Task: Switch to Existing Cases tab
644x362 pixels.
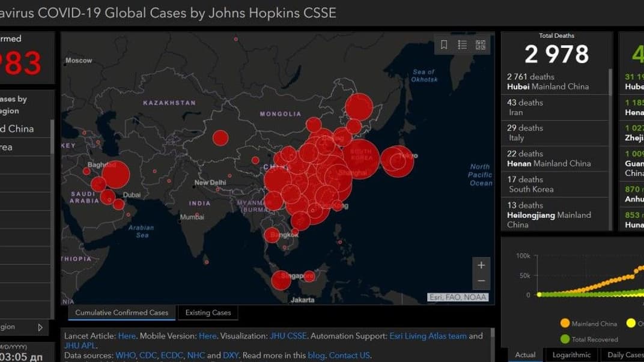Action: [208, 313]
